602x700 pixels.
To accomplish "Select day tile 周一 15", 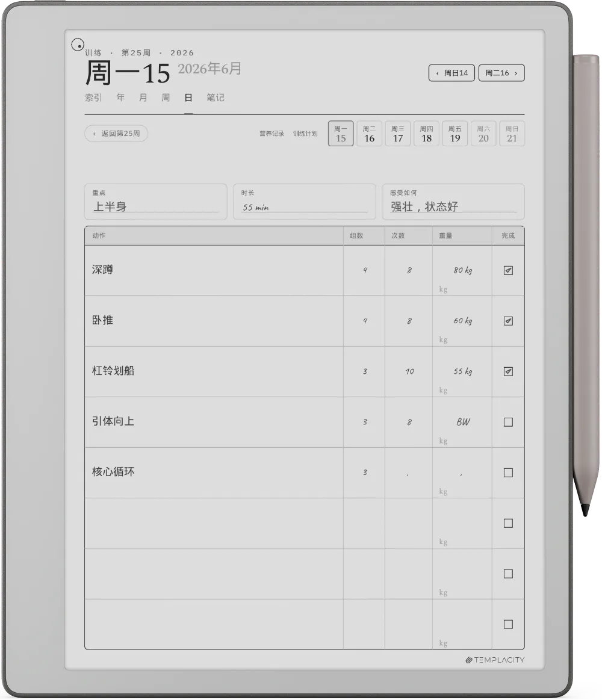I will click(341, 134).
